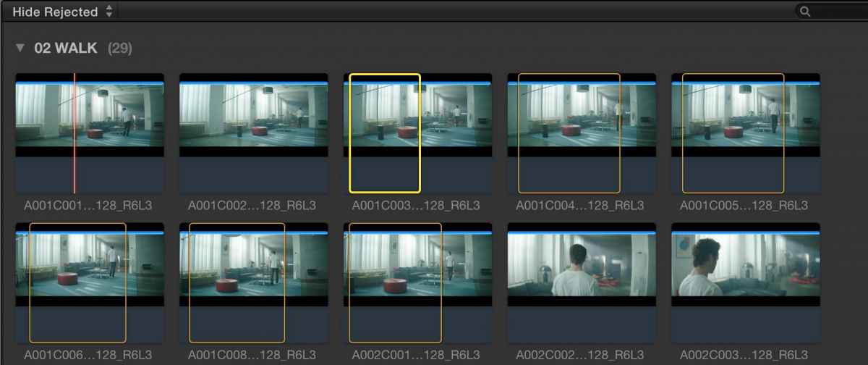Click the A002C002…128_R6L3 clip name label

point(580,355)
